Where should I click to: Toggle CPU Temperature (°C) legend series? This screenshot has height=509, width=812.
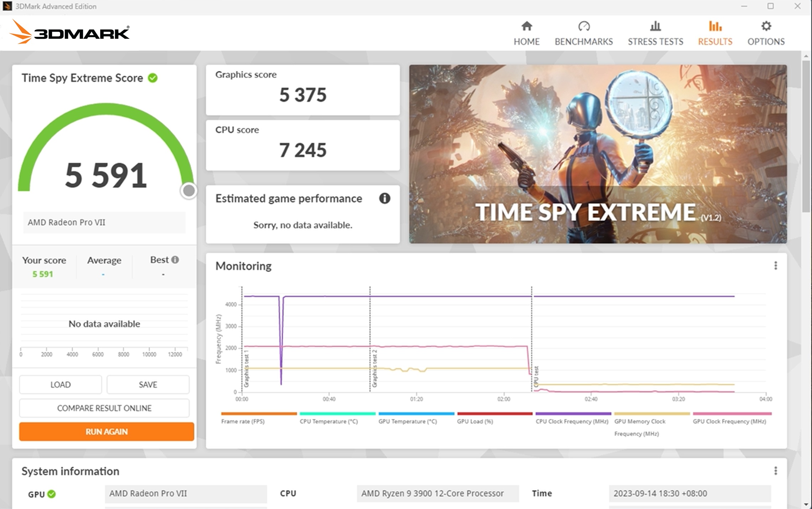[x=337, y=418]
